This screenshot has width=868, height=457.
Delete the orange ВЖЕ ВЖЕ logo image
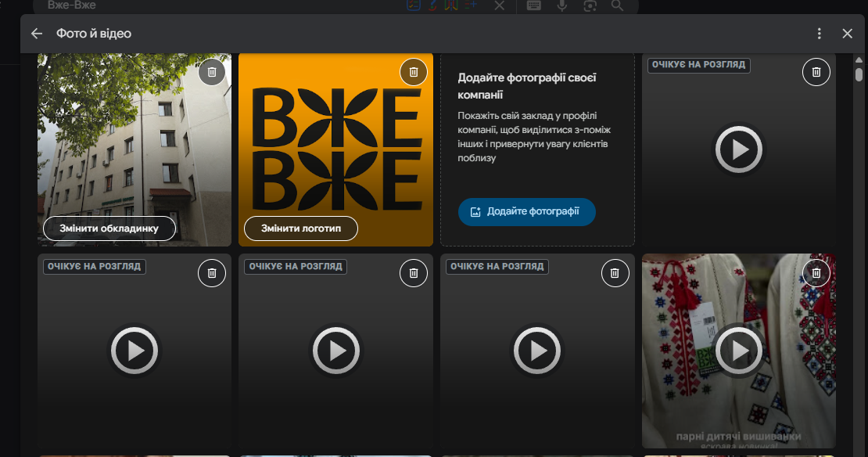414,72
